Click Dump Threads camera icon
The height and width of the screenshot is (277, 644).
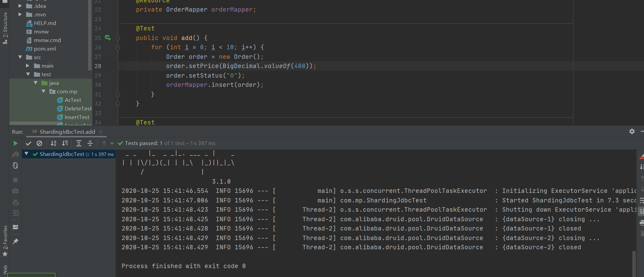point(15,191)
